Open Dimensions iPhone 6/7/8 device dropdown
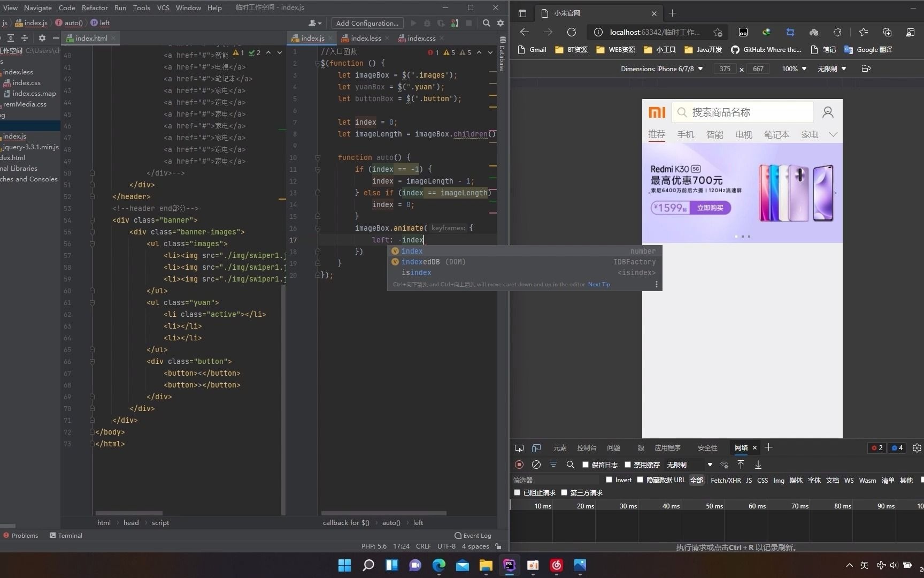The height and width of the screenshot is (578, 924). [662, 69]
